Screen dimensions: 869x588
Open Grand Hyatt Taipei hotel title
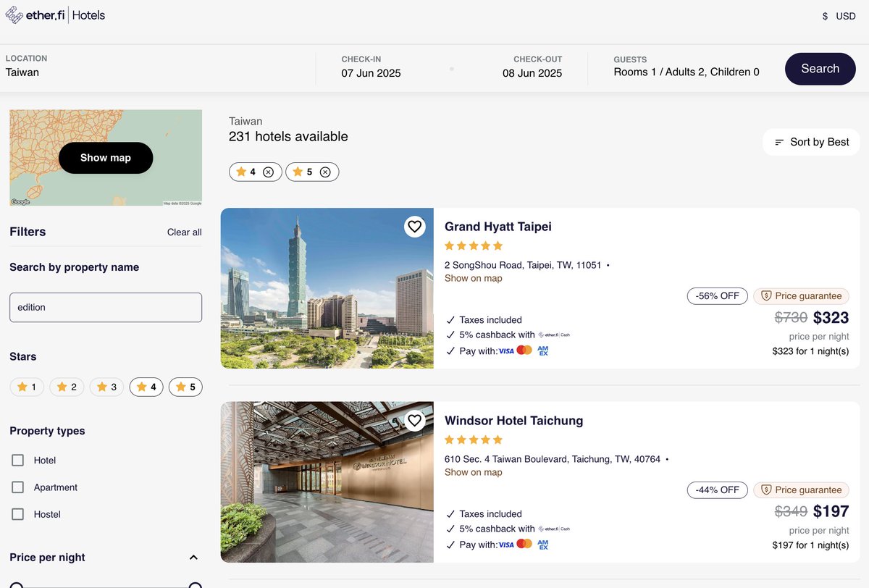[498, 227]
